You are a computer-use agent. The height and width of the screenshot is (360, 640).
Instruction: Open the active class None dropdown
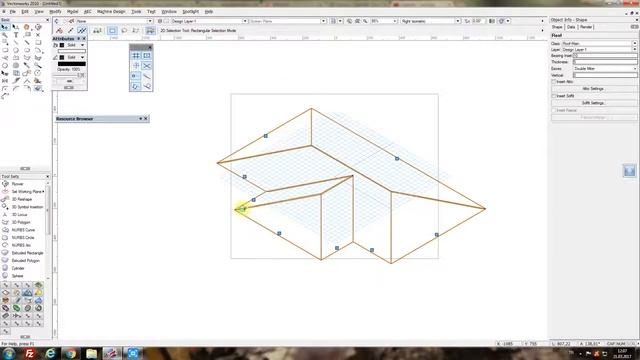point(114,21)
